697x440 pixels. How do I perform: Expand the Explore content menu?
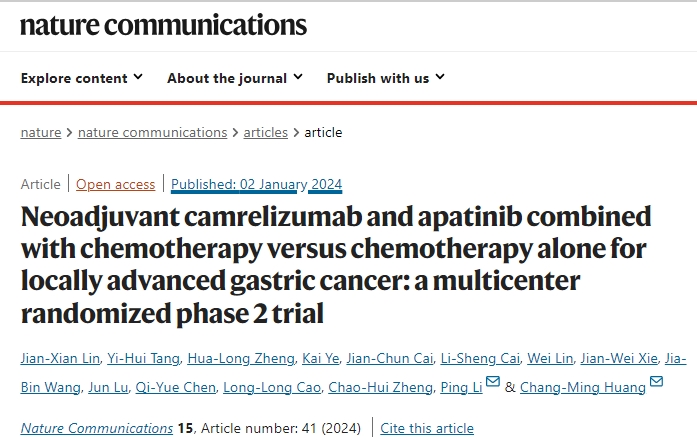click(82, 78)
